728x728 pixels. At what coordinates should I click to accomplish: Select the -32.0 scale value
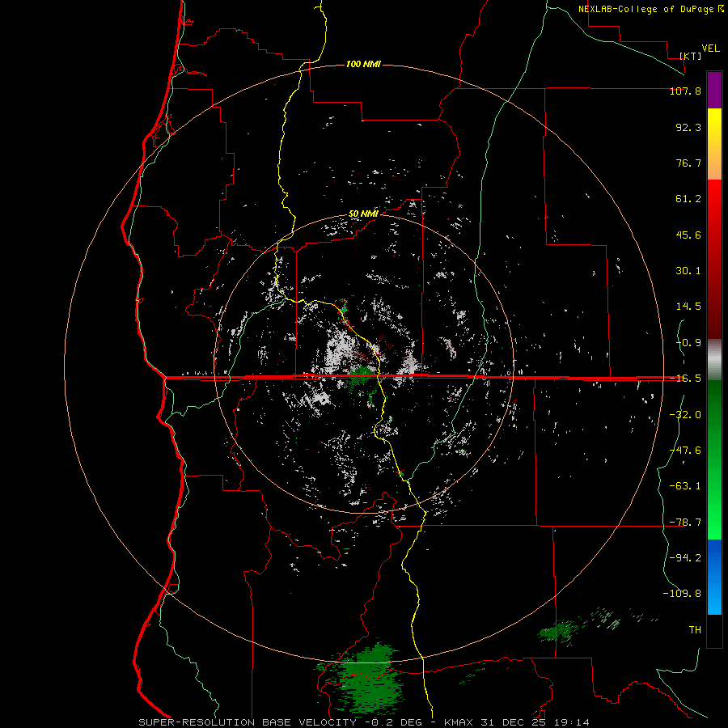click(685, 415)
